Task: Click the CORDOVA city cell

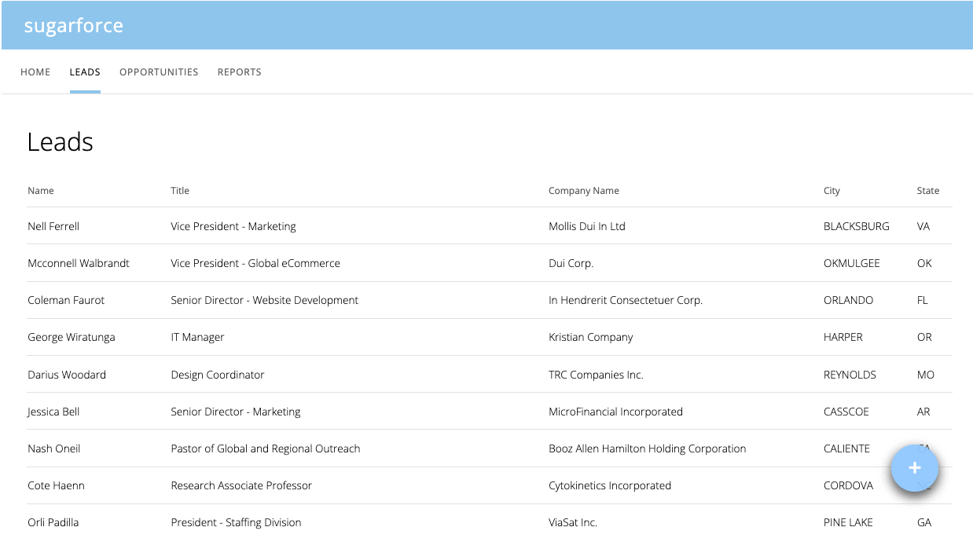Action: pyautogui.click(x=849, y=485)
